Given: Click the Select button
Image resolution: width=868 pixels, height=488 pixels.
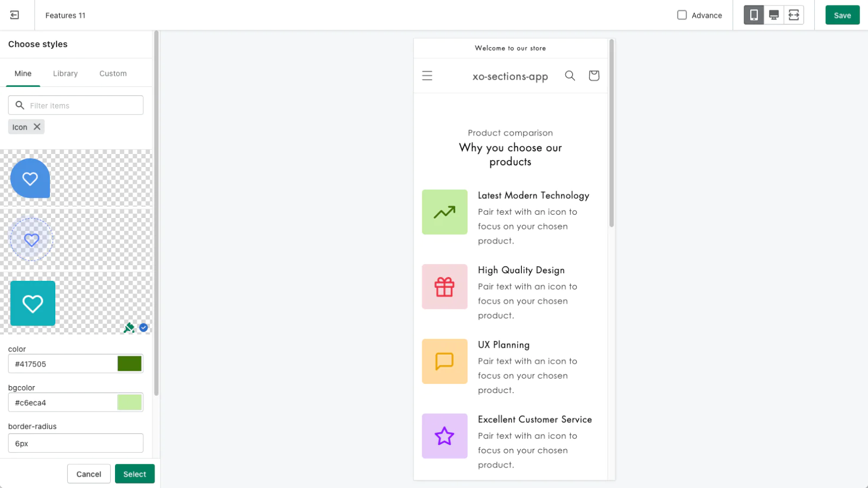Looking at the screenshot, I should tap(135, 474).
